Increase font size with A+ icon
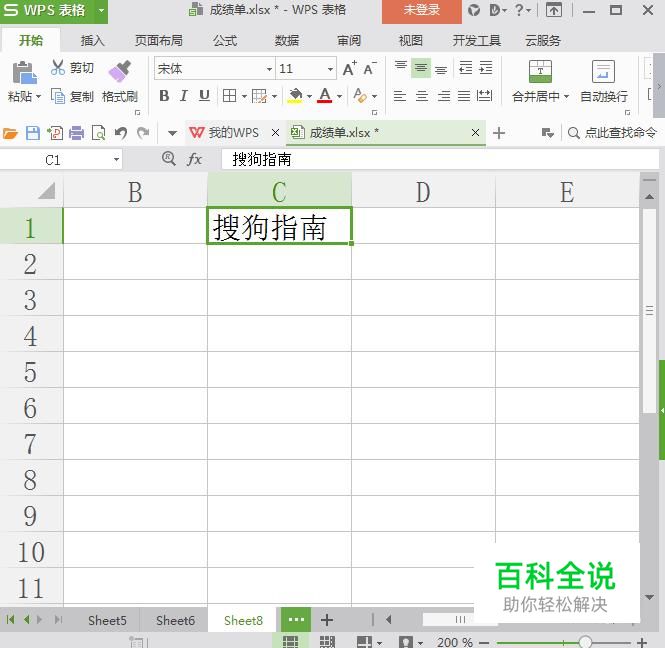665x648 pixels. tap(349, 68)
